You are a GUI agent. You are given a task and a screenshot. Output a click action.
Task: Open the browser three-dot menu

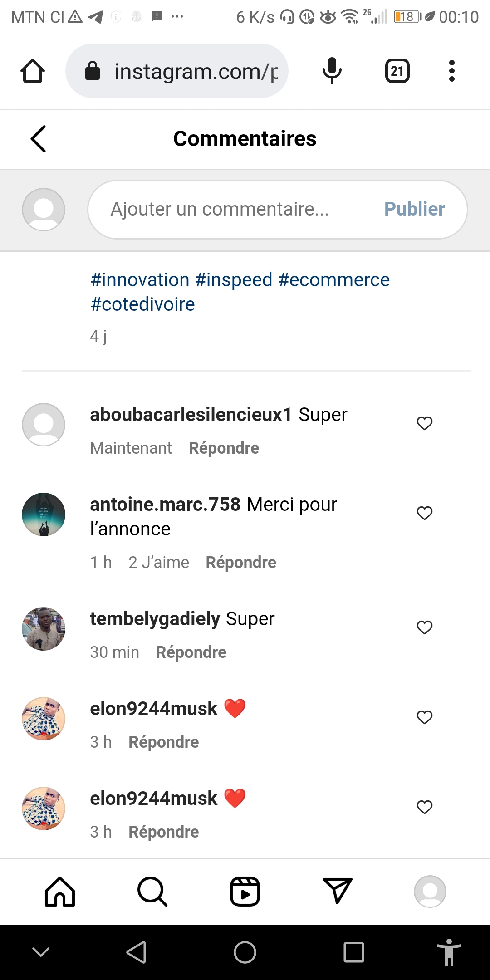pos(451,71)
